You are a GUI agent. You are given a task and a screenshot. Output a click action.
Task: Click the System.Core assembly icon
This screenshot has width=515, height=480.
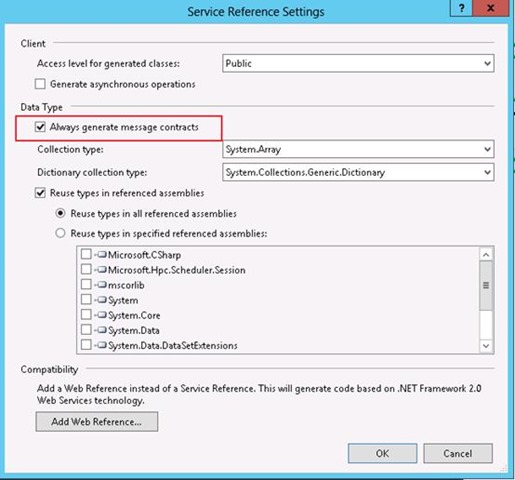(x=102, y=315)
